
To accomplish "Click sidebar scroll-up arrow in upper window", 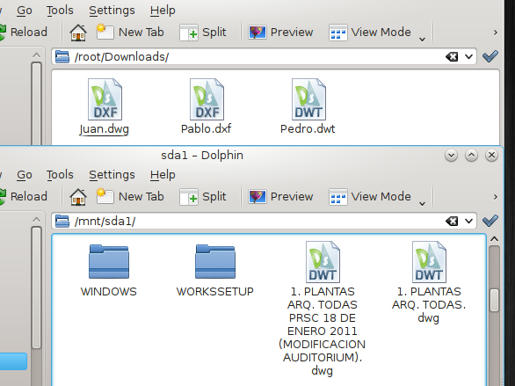I will coord(36,55).
